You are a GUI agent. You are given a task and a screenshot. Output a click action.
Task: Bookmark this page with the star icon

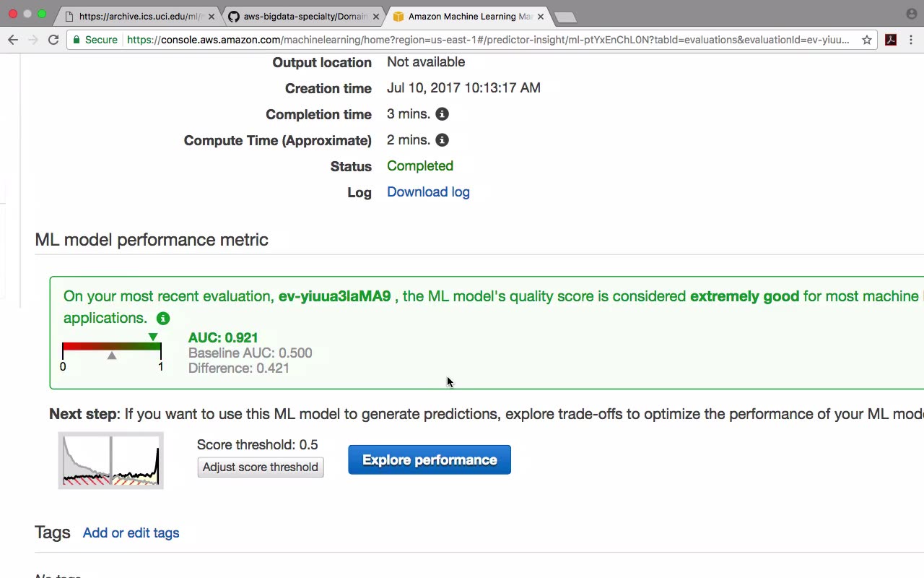point(867,40)
